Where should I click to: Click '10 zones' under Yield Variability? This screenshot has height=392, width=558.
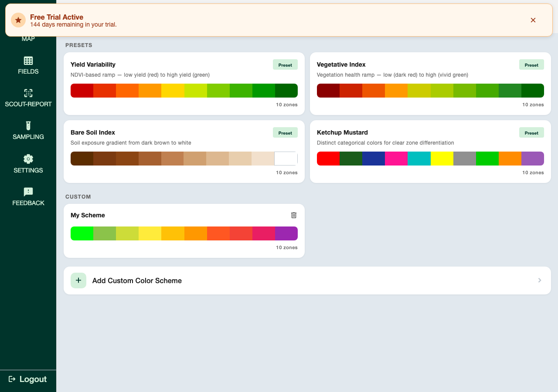coord(287,105)
